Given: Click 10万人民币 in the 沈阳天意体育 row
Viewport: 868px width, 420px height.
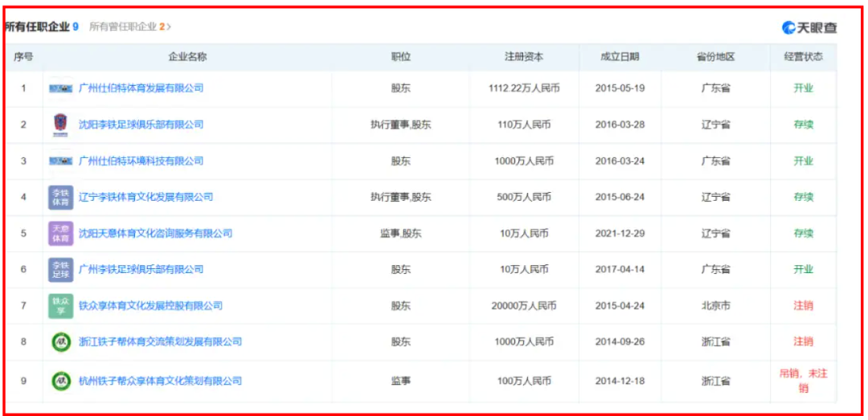Looking at the screenshot, I should point(524,234).
